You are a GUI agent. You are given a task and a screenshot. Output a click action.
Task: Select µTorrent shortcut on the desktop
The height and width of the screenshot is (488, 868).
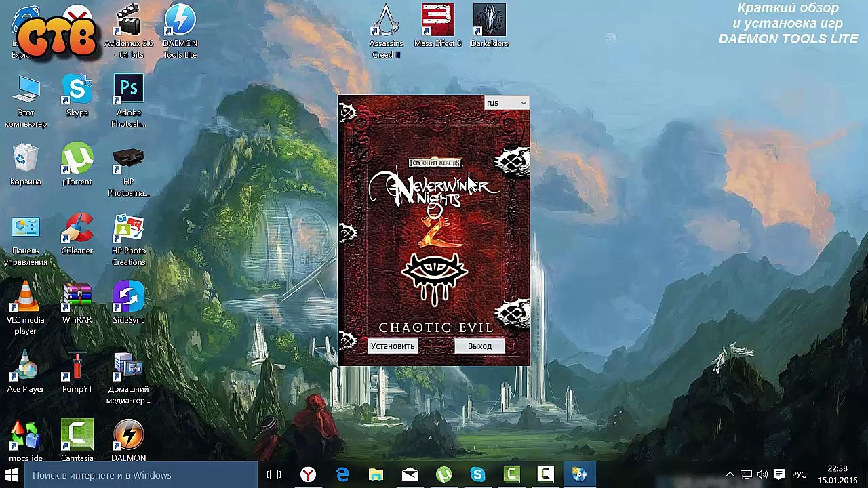(x=77, y=165)
